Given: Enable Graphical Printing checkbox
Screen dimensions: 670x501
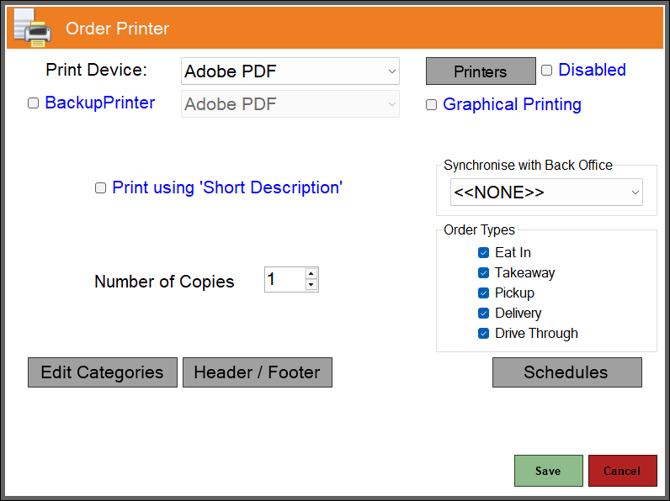Looking at the screenshot, I should pos(432,104).
